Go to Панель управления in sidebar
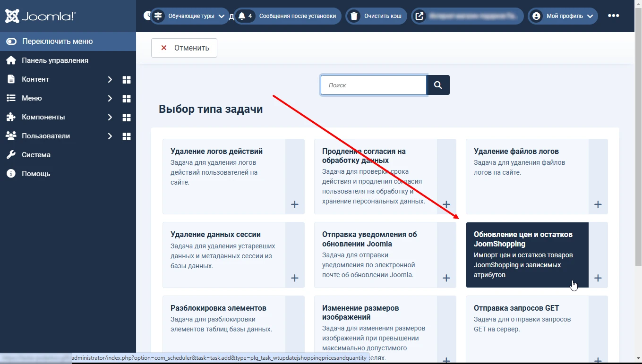Viewport: 642px width, 364px height. click(55, 60)
